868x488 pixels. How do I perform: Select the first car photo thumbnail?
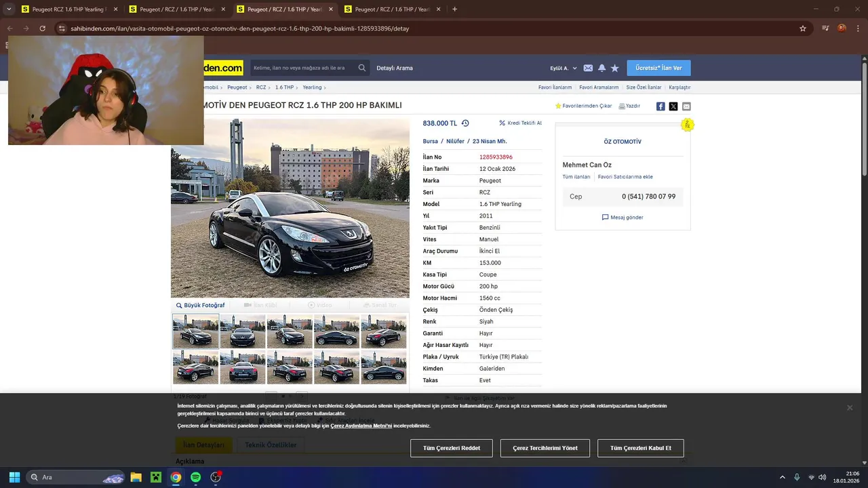point(196,331)
